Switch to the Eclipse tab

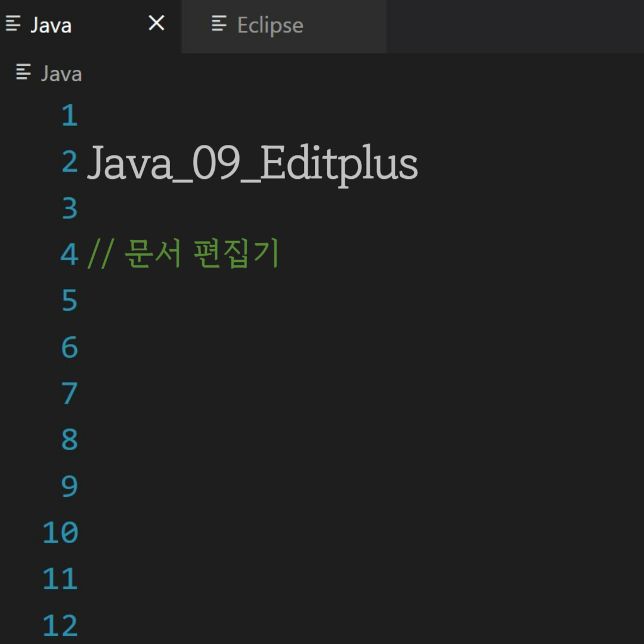tap(283, 26)
